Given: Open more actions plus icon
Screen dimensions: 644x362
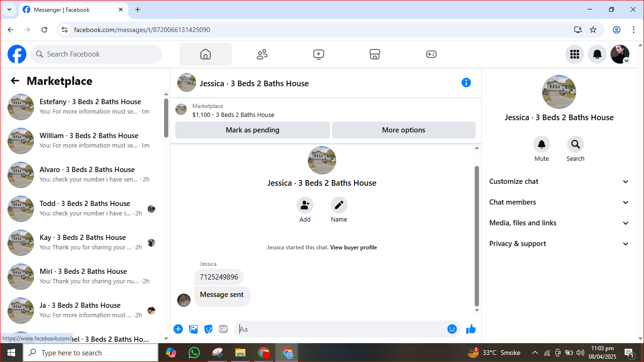Looking at the screenshot, I should tap(178, 329).
